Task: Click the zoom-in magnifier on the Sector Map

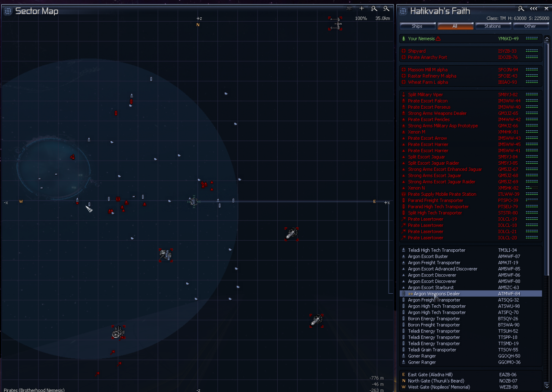Action: click(374, 8)
